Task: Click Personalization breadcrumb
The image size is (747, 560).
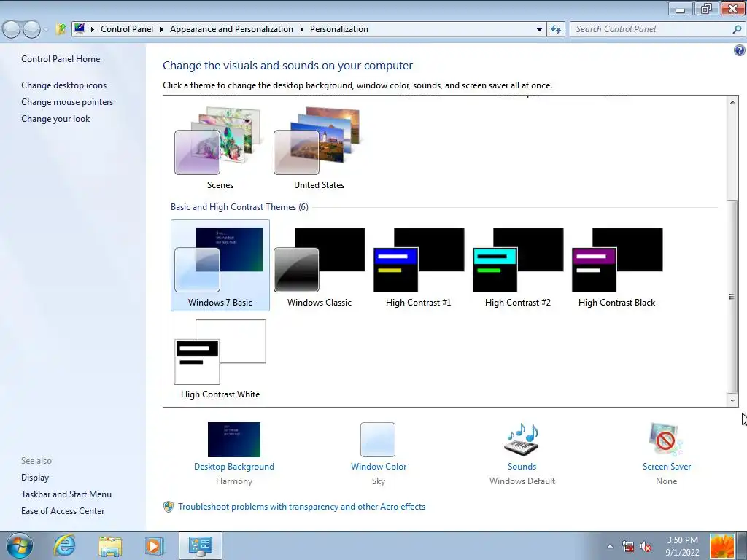Action: pyautogui.click(x=338, y=29)
